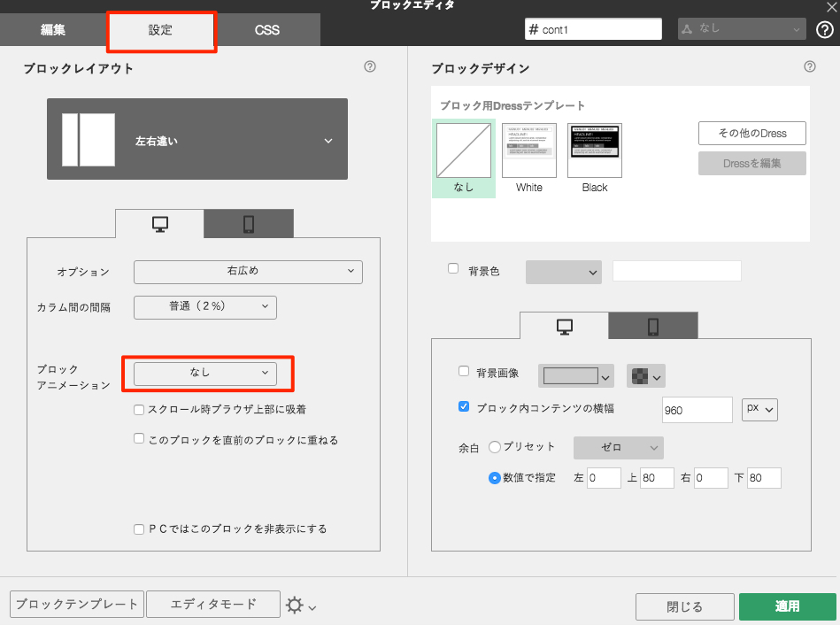Viewport: 840px width, 625px height.
Task: Click the エディタモード button
Action: [213, 604]
